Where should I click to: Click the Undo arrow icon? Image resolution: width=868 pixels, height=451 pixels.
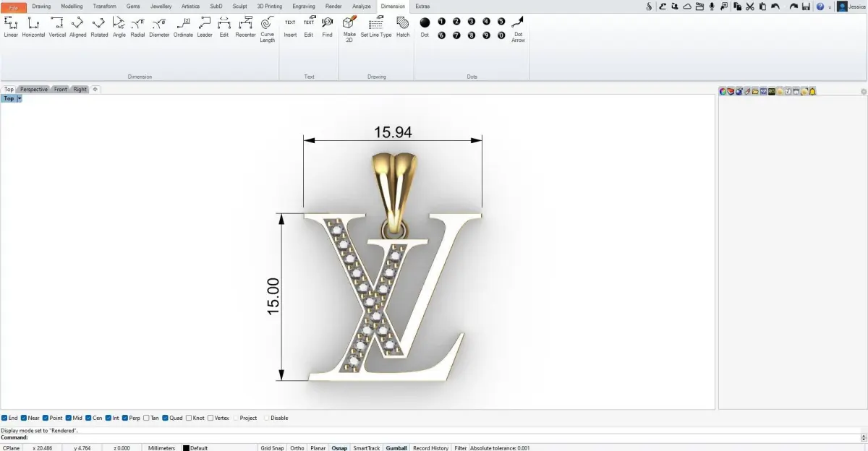click(775, 7)
